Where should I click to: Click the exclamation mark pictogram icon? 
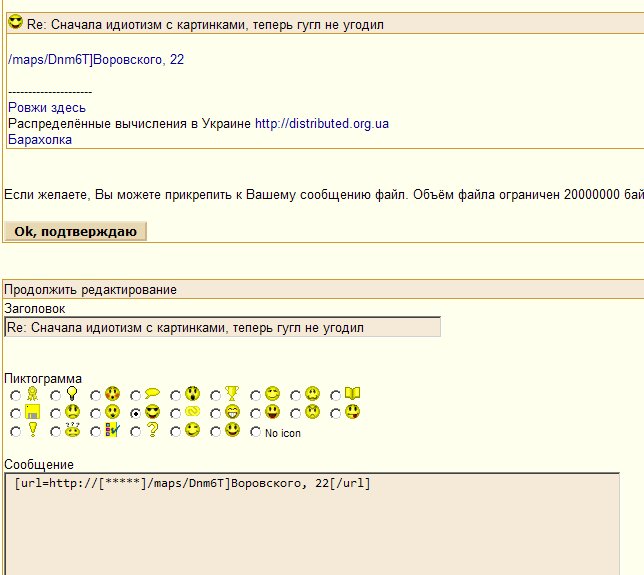coord(32,431)
